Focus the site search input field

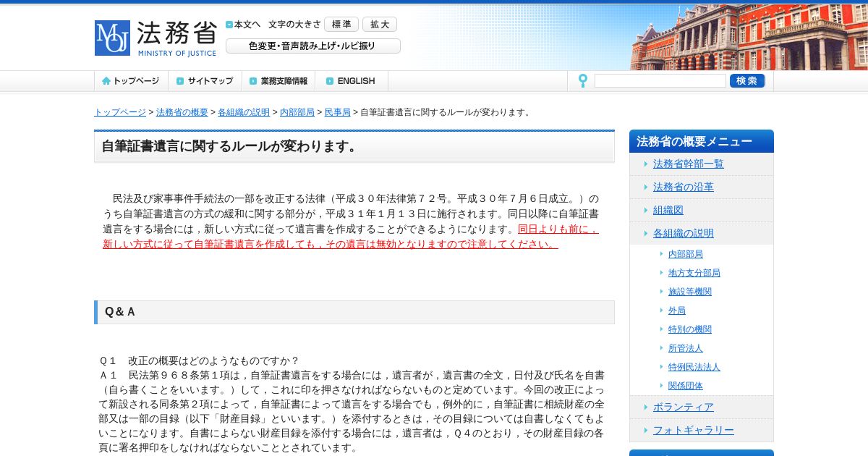tap(660, 81)
